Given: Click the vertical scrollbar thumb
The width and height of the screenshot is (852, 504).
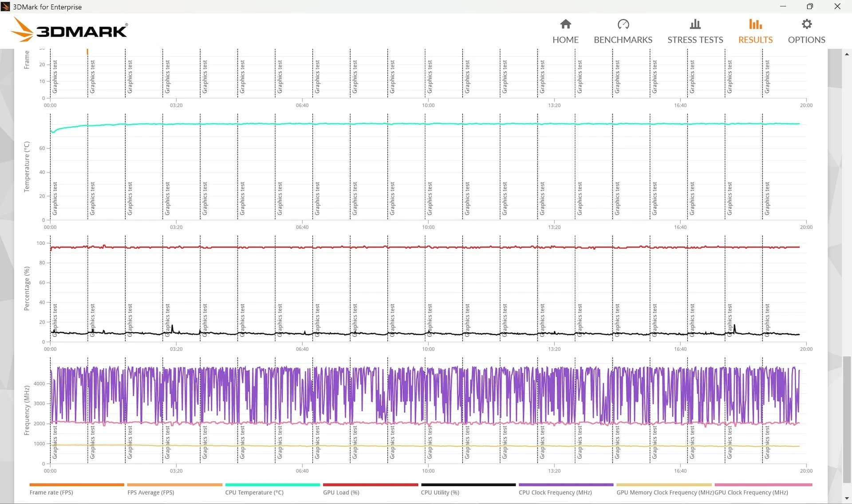Looking at the screenshot, I should (847, 419).
